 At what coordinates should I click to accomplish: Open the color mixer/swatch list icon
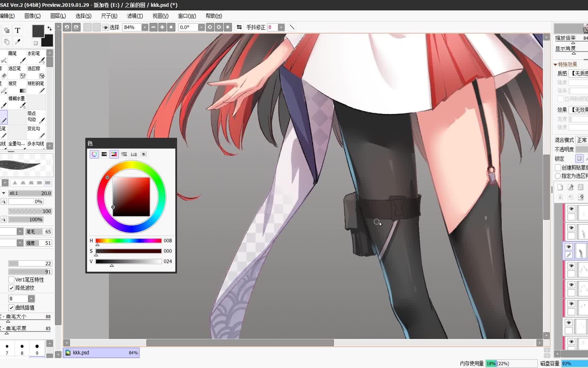coord(124,154)
